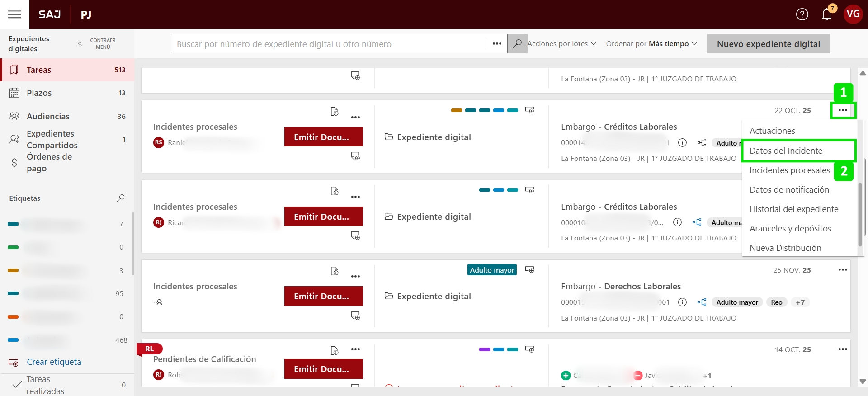Click the help question mark icon
This screenshot has height=396, width=868.
[x=802, y=14]
